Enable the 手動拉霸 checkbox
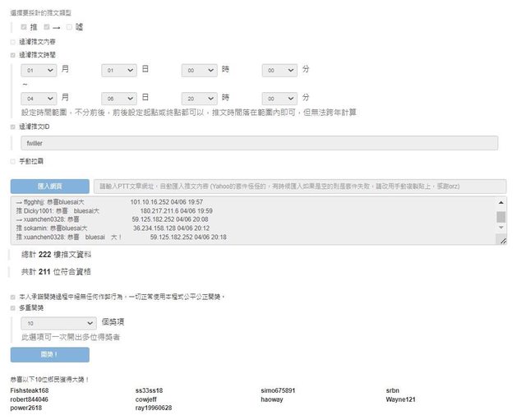The width and height of the screenshot is (526, 420). click(x=12, y=161)
